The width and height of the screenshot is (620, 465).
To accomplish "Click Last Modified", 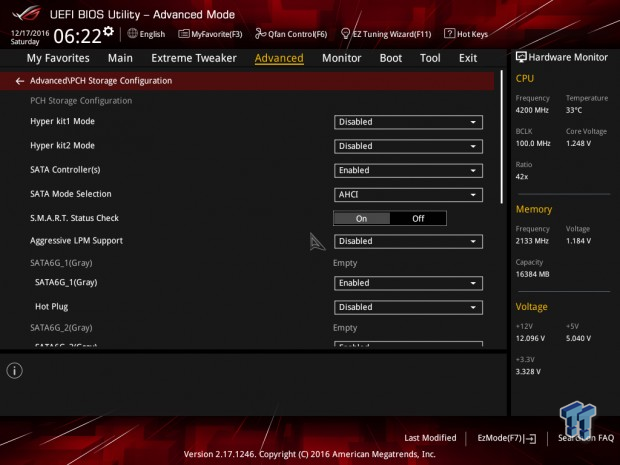I will tap(430, 438).
